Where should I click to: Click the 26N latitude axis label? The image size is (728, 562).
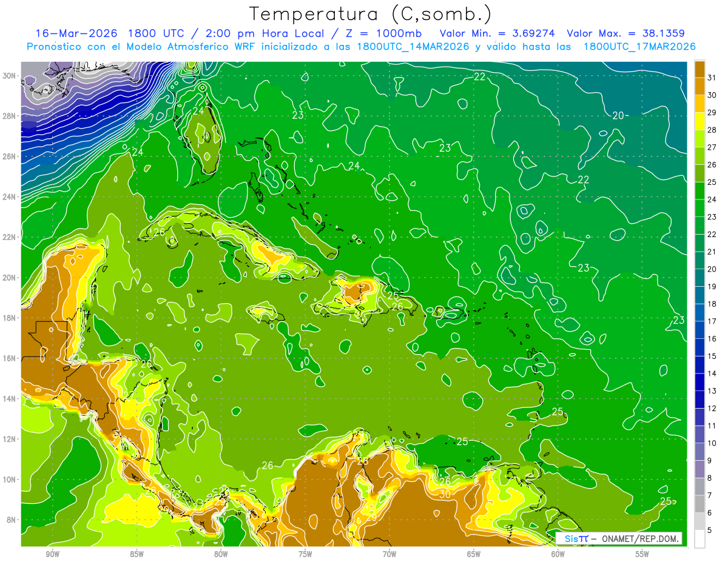pyautogui.click(x=10, y=156)
